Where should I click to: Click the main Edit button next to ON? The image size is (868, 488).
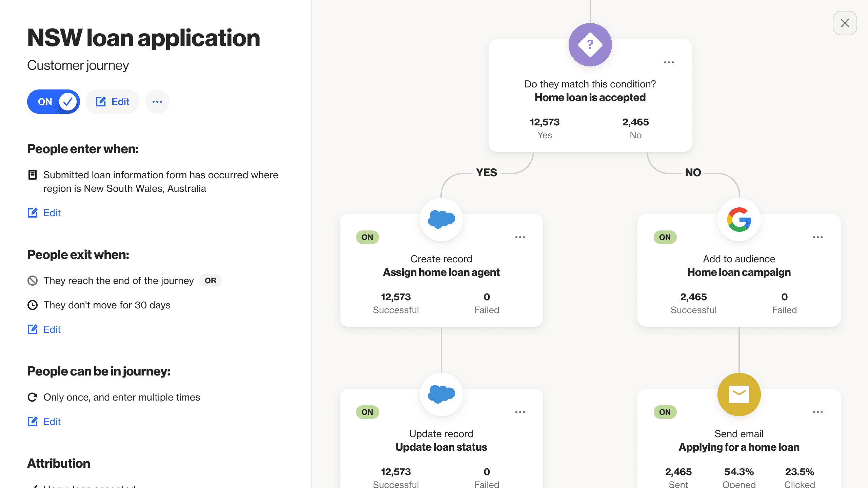click(x=113, y=102)
